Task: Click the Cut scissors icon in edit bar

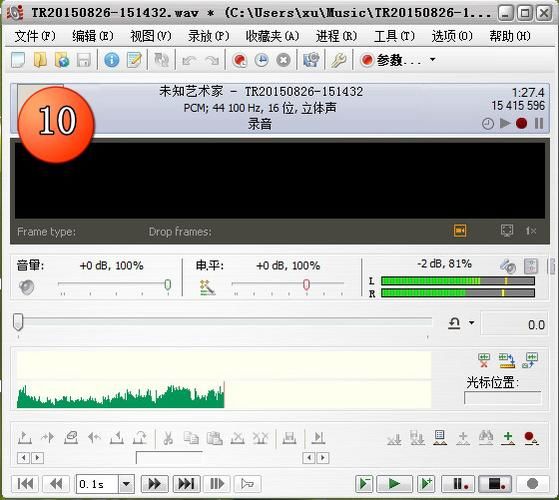Action: (x=168, y=438)
